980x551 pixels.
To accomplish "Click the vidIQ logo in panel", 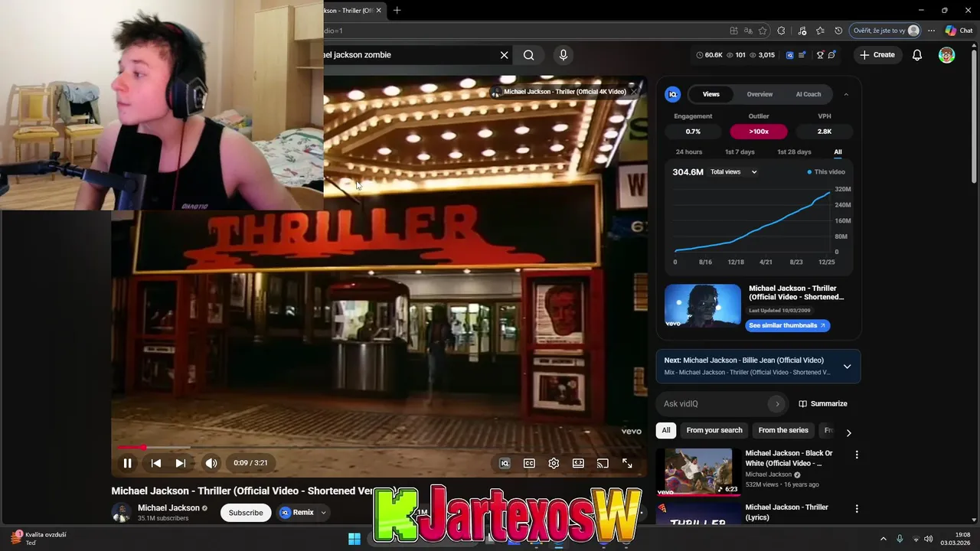I will [x=673, y=94].
